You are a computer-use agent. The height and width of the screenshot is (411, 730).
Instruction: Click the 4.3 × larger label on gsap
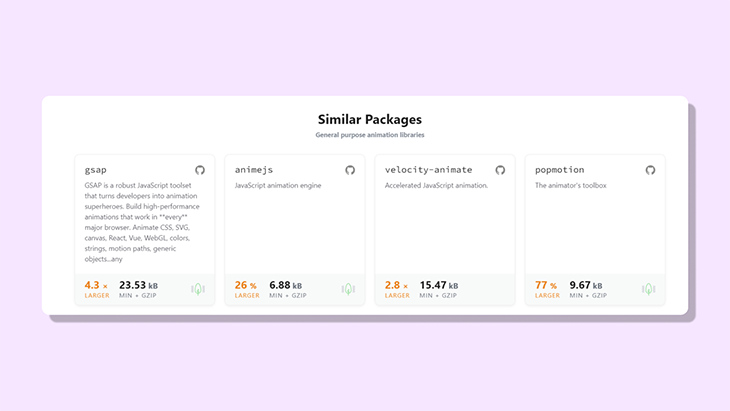pos(97,288)
